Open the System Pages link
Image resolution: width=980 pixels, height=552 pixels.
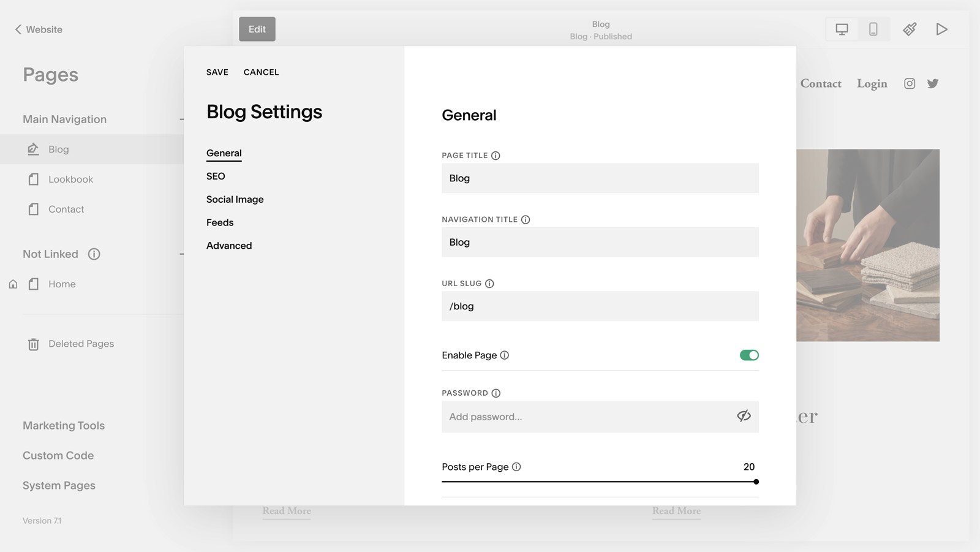tap(59, 486)
